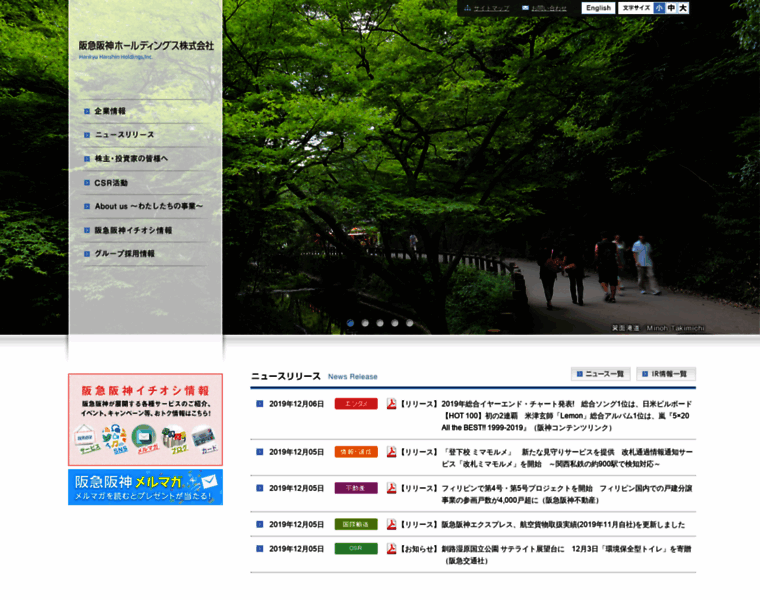760x600 pixels.
Task: Click the ニュース一覧 button
Action: pos(601,374)
